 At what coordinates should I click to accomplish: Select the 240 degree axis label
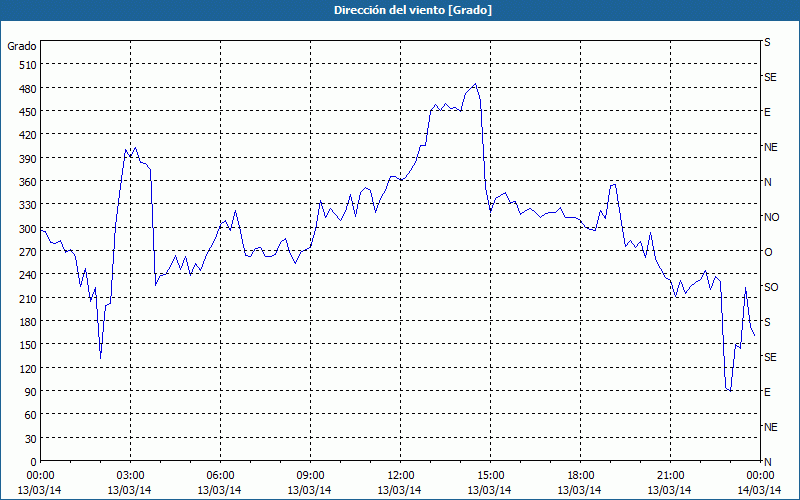coord(28,276)
